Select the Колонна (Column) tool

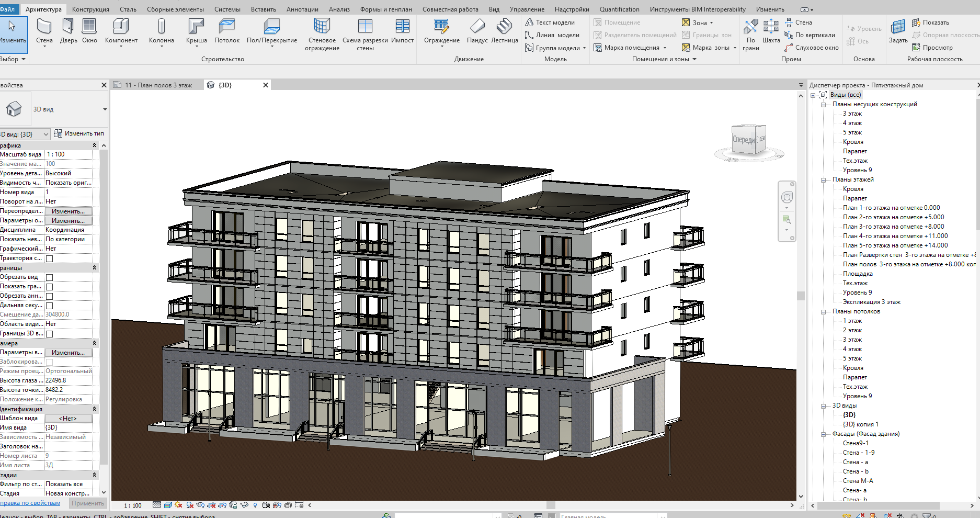pyautogui.click(x=161, y=31)
